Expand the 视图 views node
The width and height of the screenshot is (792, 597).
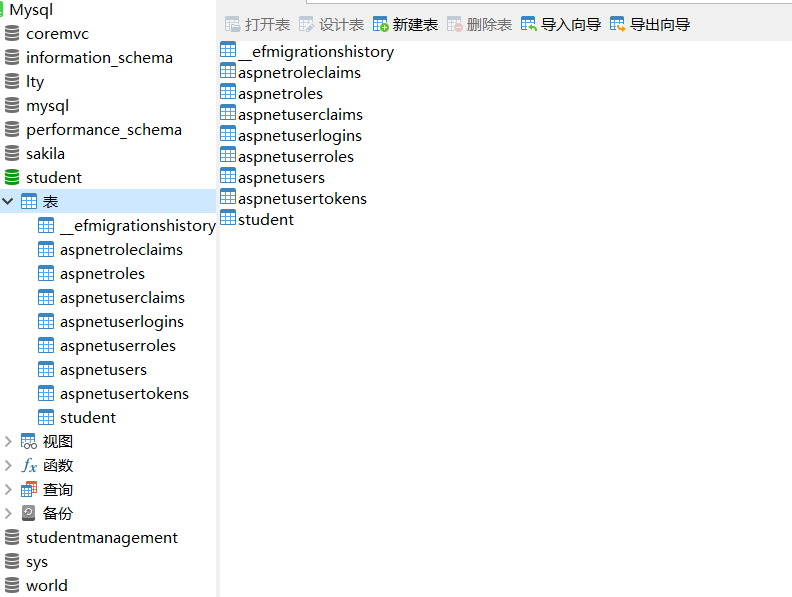click(x=8, y=441)
